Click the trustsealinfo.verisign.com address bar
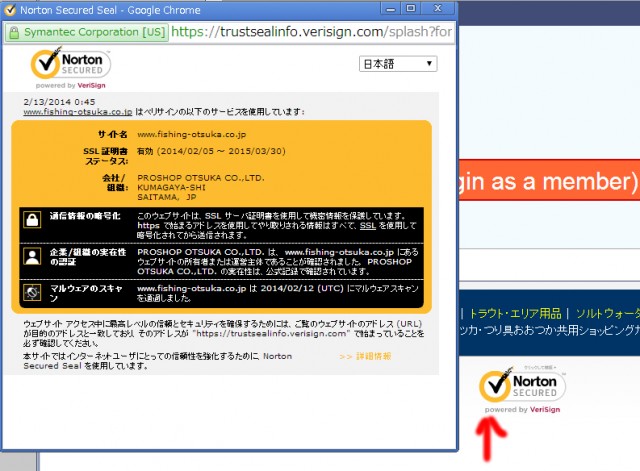Viewport: 640px width, 471px height. pyautogui.click(x=310, y=31)
